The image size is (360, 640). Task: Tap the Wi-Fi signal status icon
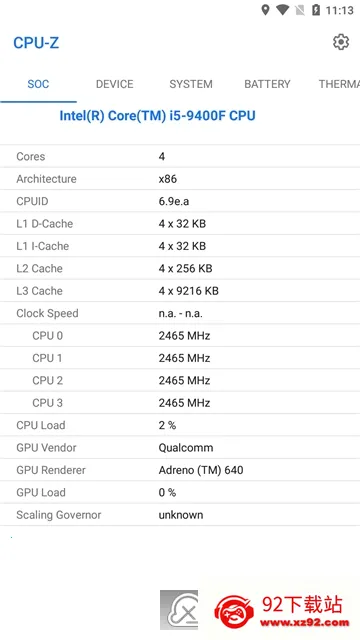coord(282,10)
